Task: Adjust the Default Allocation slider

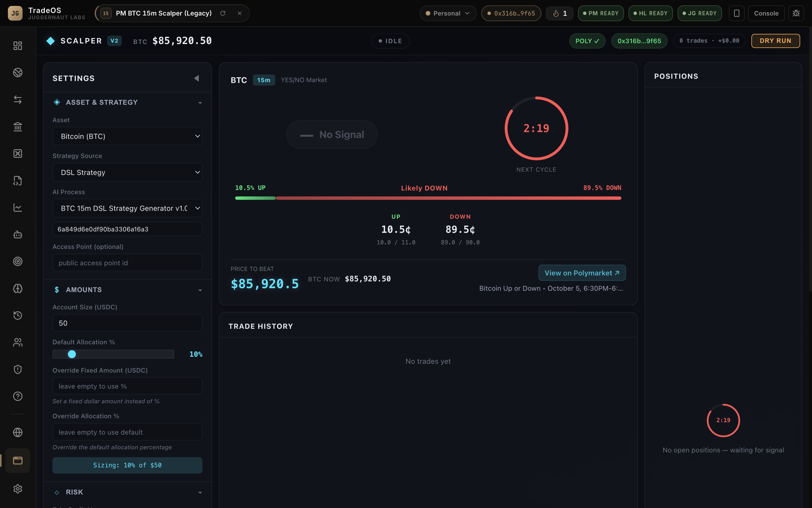Action: tap(113, 354)
